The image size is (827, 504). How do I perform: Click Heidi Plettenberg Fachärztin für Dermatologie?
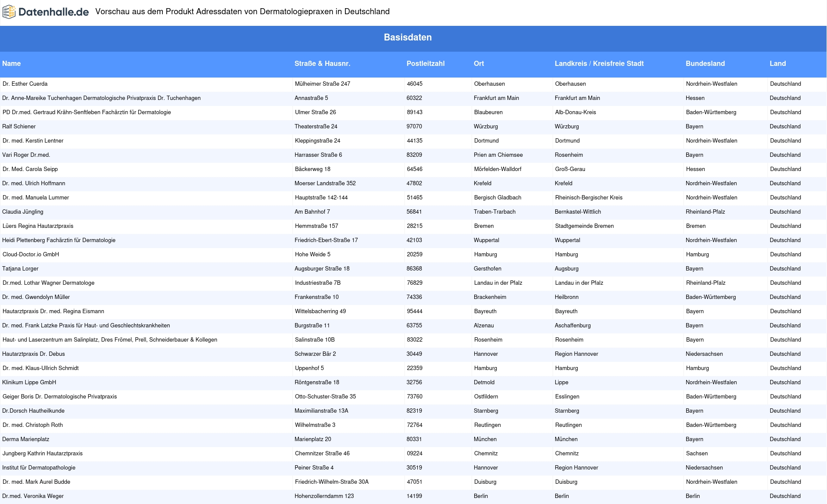click(x=59, y=240)
